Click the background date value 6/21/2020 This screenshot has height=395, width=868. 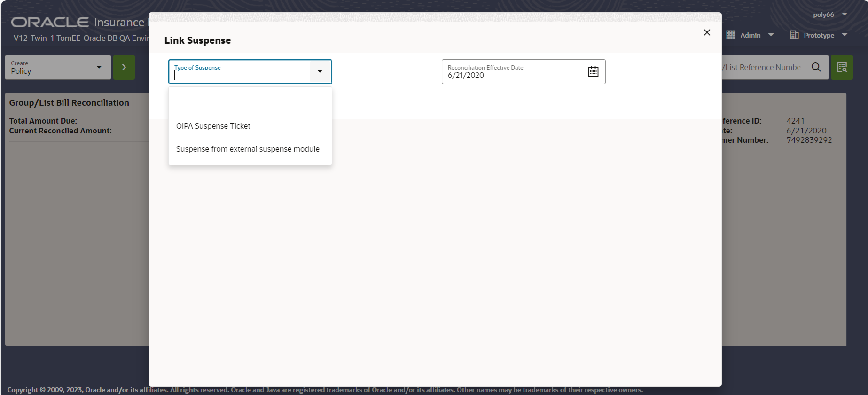point(806,131)
